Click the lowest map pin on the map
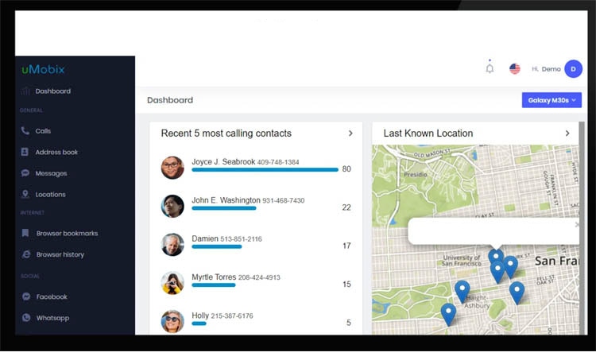Viewport: 596px width, 364px height. (448, 314)
